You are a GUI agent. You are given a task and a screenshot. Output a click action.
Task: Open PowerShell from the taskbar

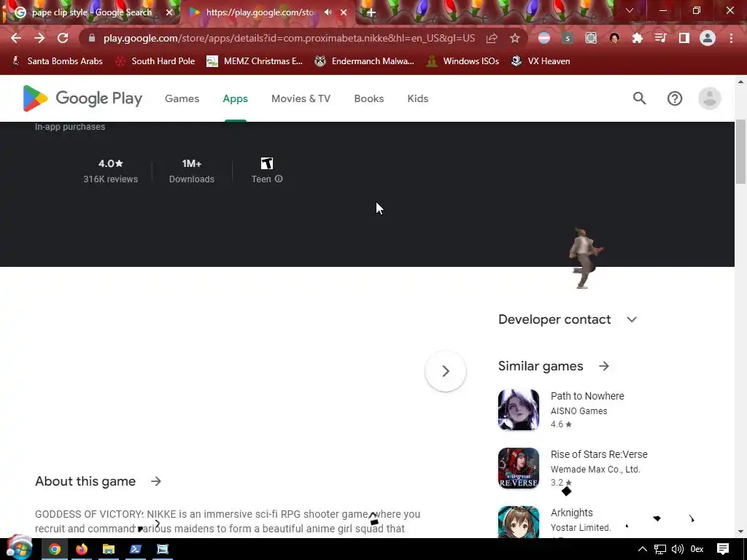135,549
